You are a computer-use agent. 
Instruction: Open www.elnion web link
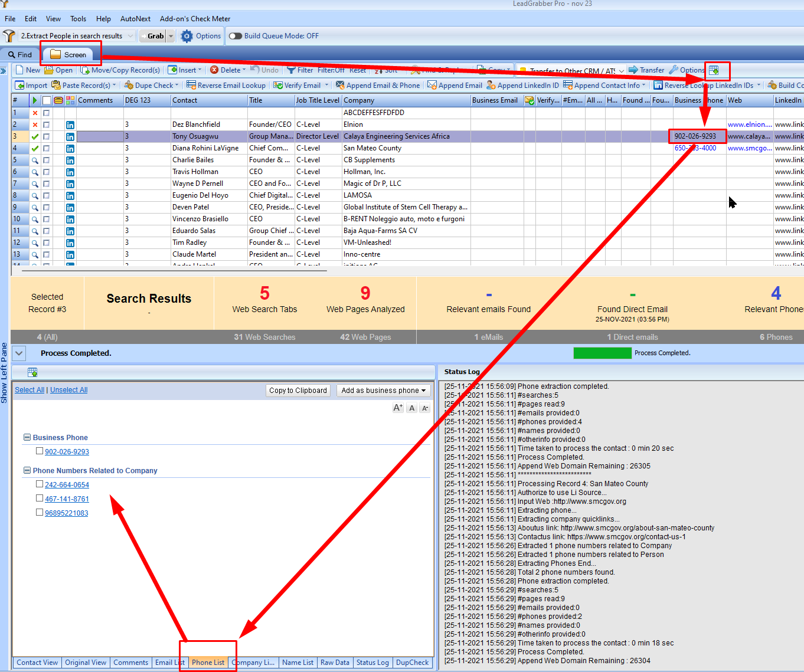750,124
